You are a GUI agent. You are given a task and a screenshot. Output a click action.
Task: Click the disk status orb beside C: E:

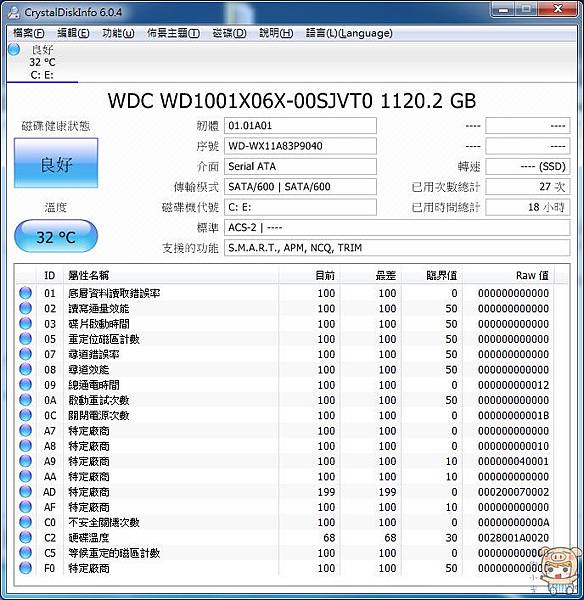coord(14,49)
